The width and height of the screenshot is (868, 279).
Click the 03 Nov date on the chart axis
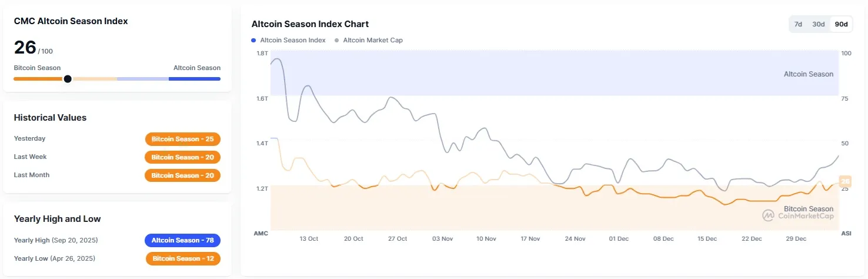click(x=442, y=239)
